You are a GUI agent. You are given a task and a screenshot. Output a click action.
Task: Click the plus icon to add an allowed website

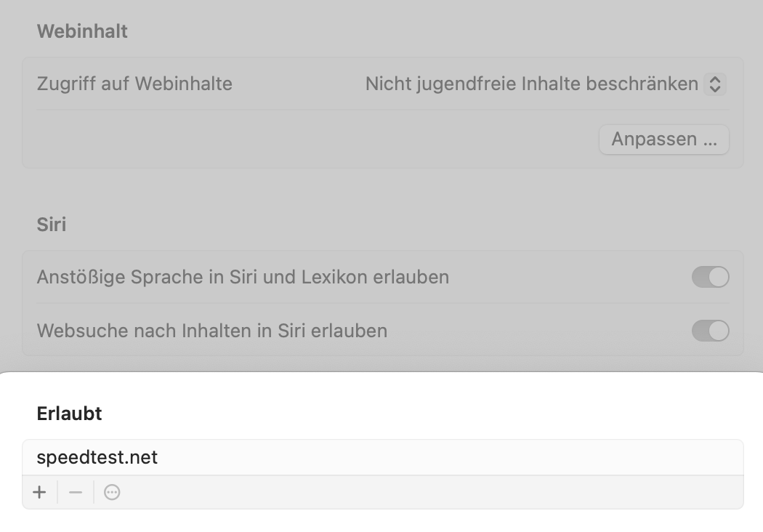click(39, 493)
